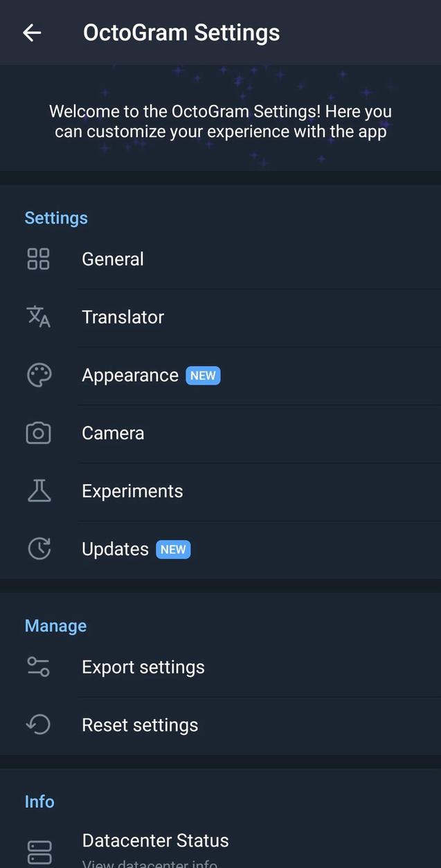Click the Translator language icon

point(39,317)
